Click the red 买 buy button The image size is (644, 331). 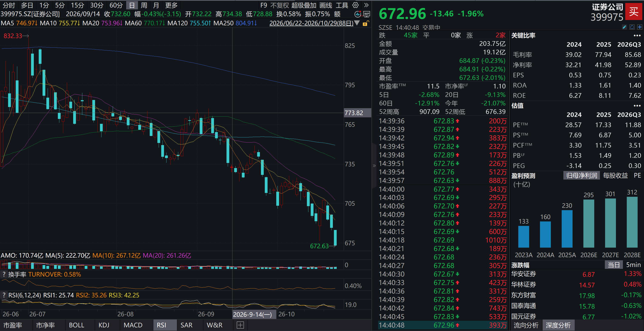[x=634, y=11]
